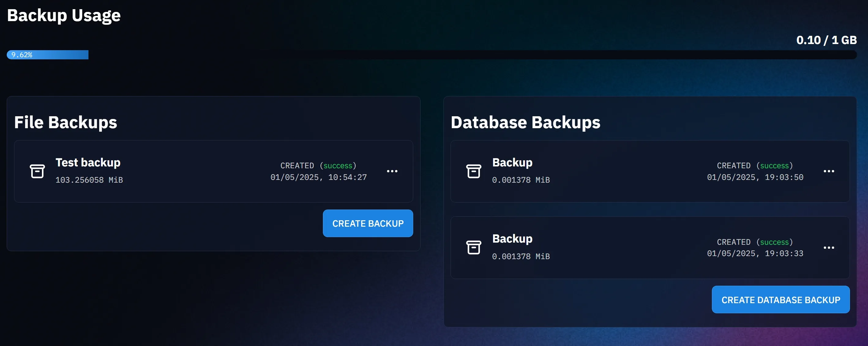Click the 103.256058 MiB size value
This screenshot has width=868, height=346.
[x=89, y=180]
